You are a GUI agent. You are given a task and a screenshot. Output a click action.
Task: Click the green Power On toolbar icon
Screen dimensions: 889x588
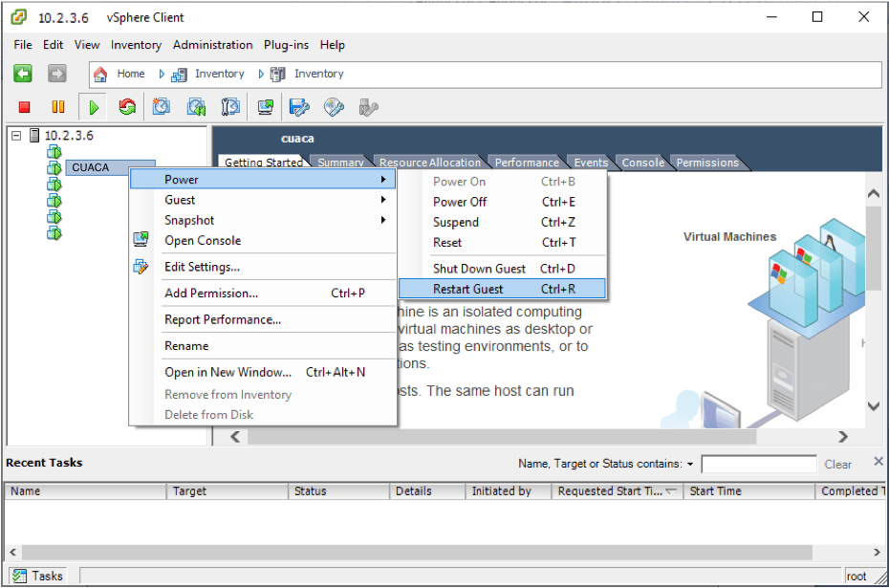point(94,107)
